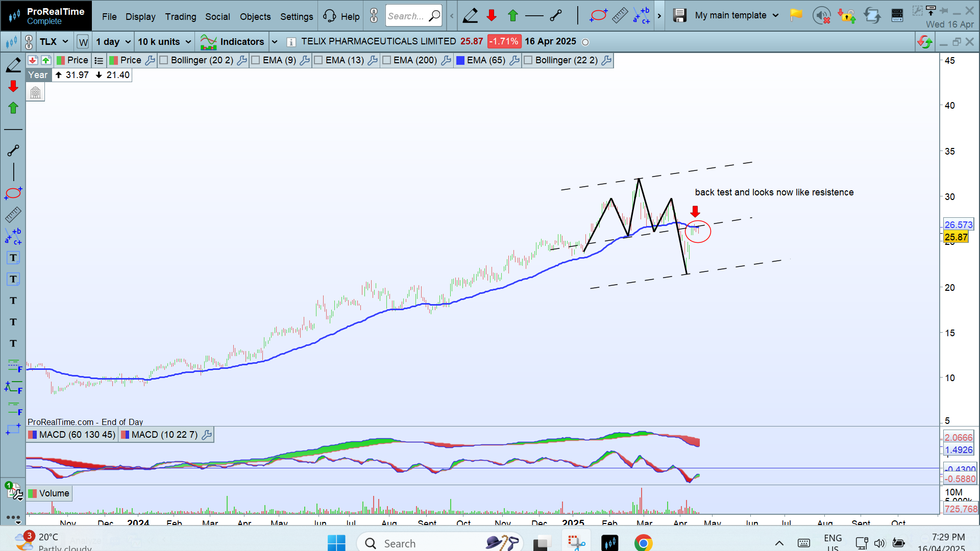
Task: Open the Display menu
Action: pyautogui.click(x=140, y=16)
